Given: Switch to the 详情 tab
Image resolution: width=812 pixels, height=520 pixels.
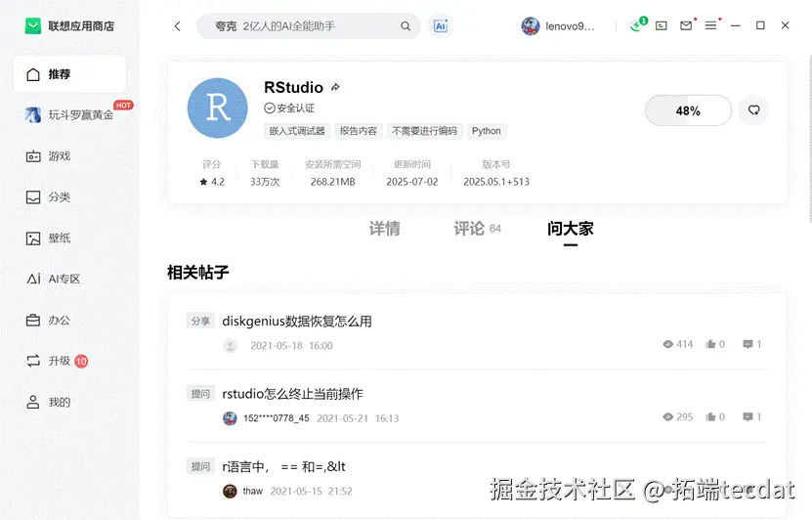Looking at the screenshot, I should point(384,229).
